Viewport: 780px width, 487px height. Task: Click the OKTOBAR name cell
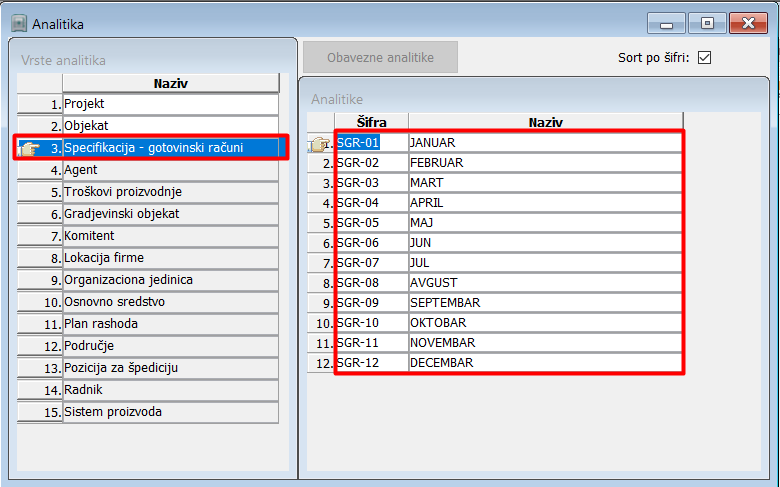pyautogui.click(x=546, y=323)
